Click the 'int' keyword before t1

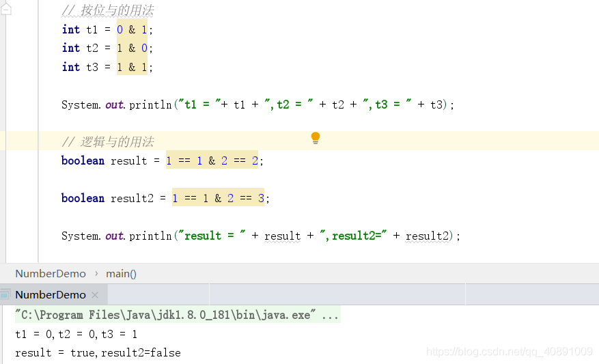pos(71,29)
